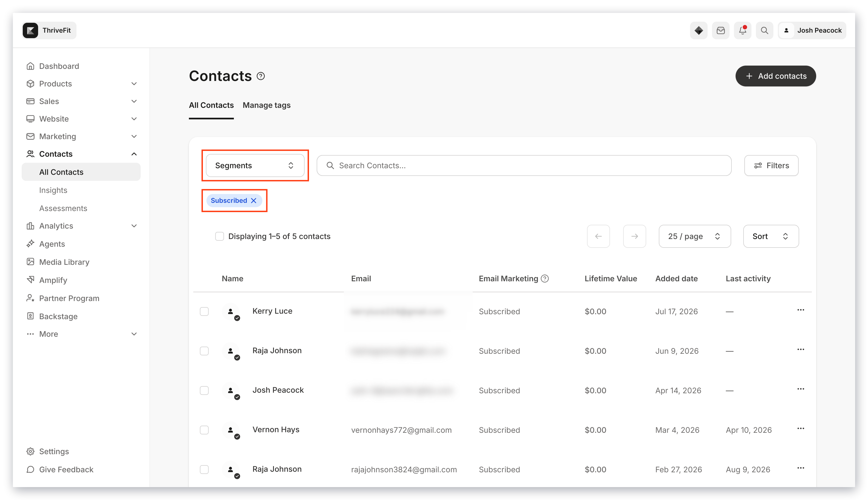
Task: Check the Jun 9, 2026 Raja Johnson checkbox
Action: [204, 351]
